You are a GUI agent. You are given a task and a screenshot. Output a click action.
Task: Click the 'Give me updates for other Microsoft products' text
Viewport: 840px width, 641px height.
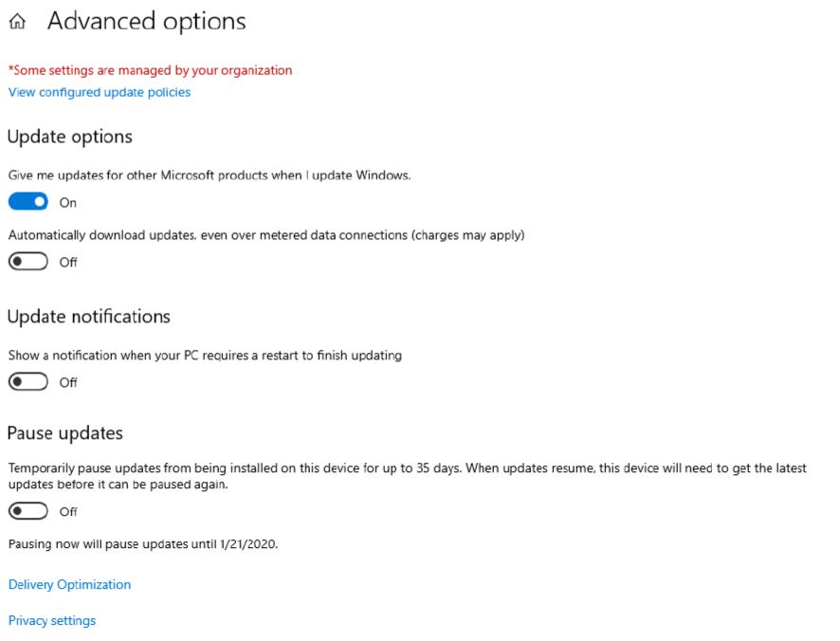click(x=210, y=175)
